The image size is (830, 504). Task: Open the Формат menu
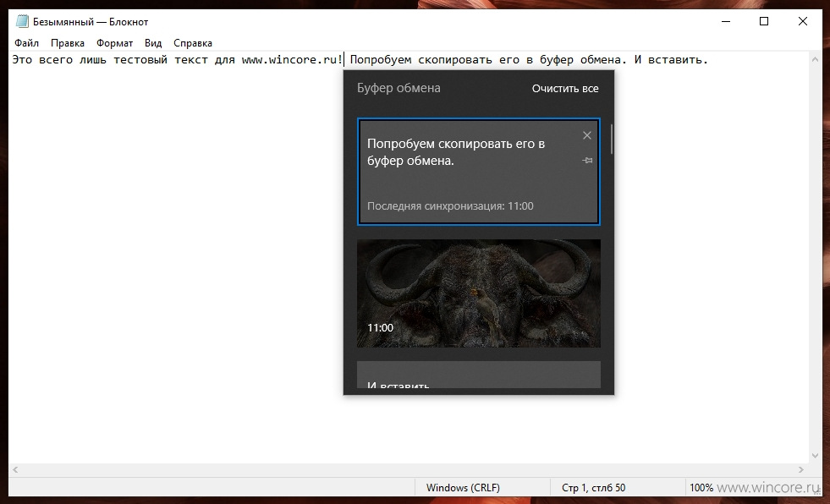114,43
